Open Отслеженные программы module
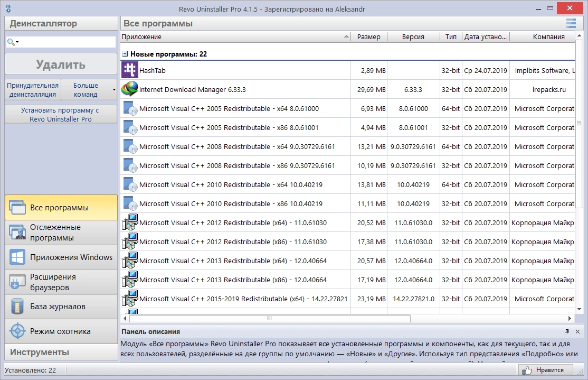 [x=61, y=233]
